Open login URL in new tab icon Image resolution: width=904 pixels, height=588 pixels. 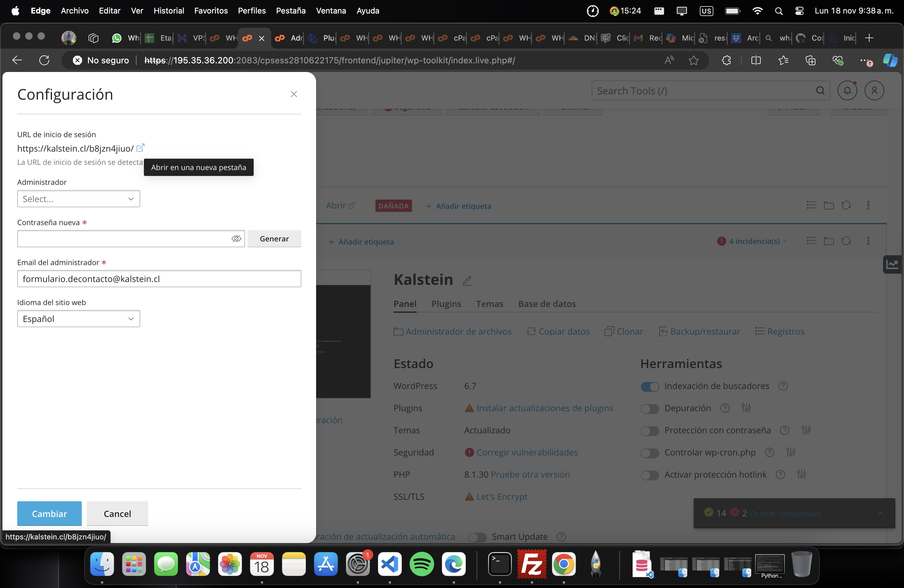(140, 148)
